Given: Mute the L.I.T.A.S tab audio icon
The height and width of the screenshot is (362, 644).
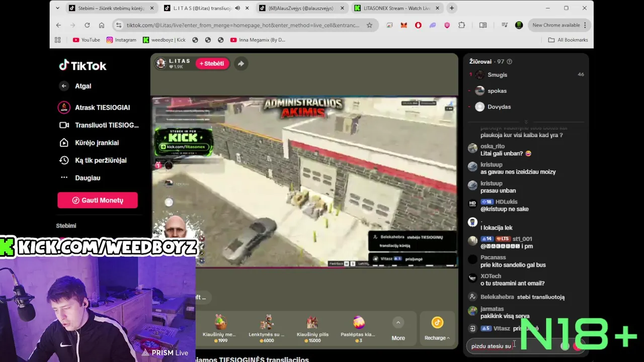Looking at the screenshot, I should click(237, 8).
